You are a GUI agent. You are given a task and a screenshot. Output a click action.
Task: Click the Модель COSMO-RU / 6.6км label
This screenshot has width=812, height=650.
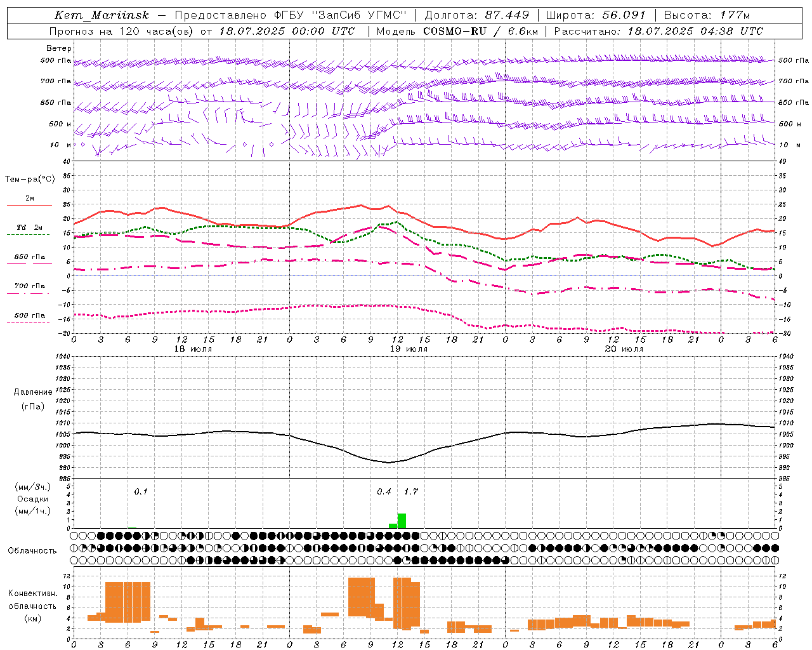point(457,31)
